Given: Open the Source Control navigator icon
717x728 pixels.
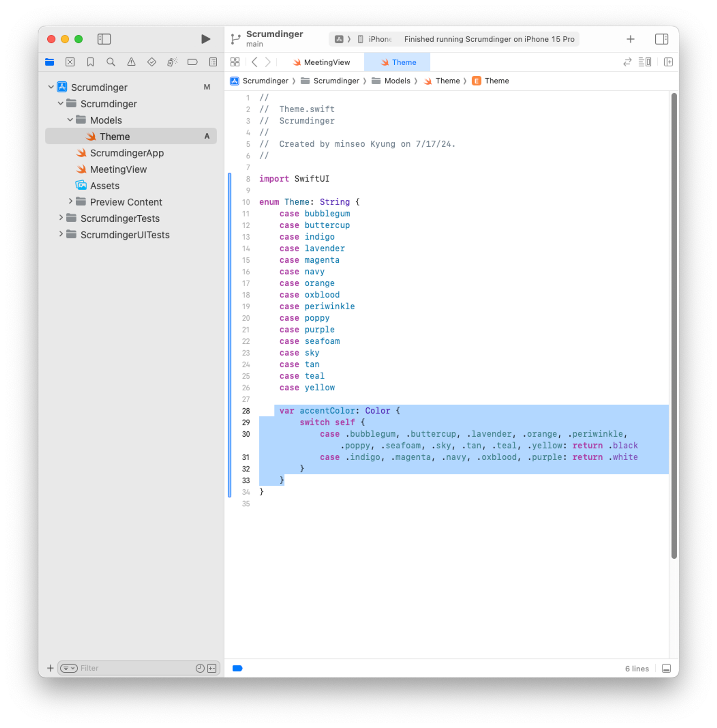Looking at the screenshot, I should pyautogui.click(x=70, y=62).
